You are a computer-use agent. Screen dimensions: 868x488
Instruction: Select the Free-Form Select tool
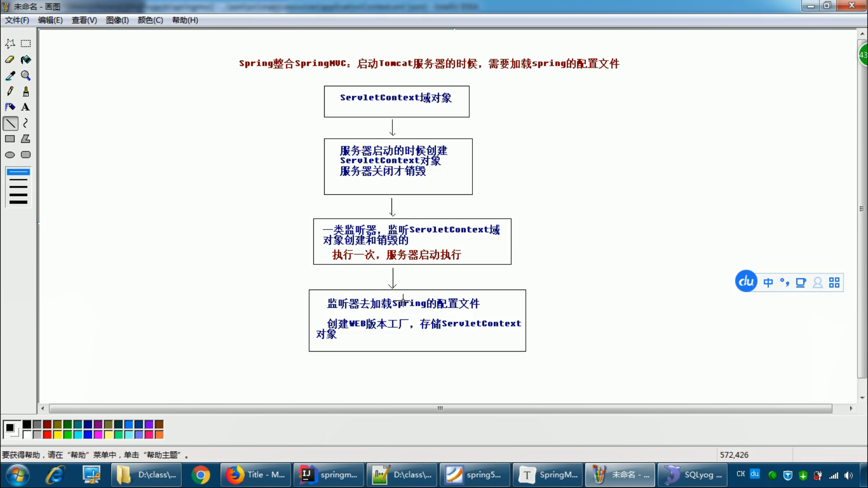pyautogui.click(x=10, y=43)
